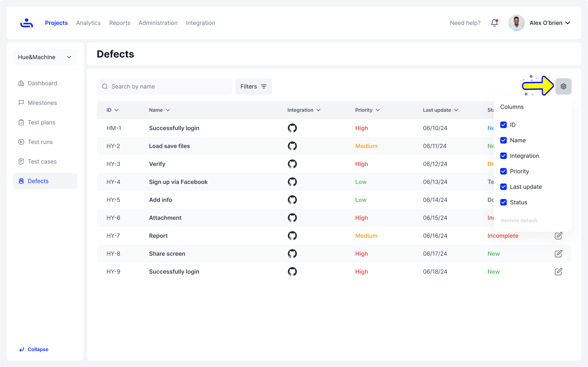Click the Filters button
The image size is (588, 367).
pyautogui.click(x=253, y=86)
